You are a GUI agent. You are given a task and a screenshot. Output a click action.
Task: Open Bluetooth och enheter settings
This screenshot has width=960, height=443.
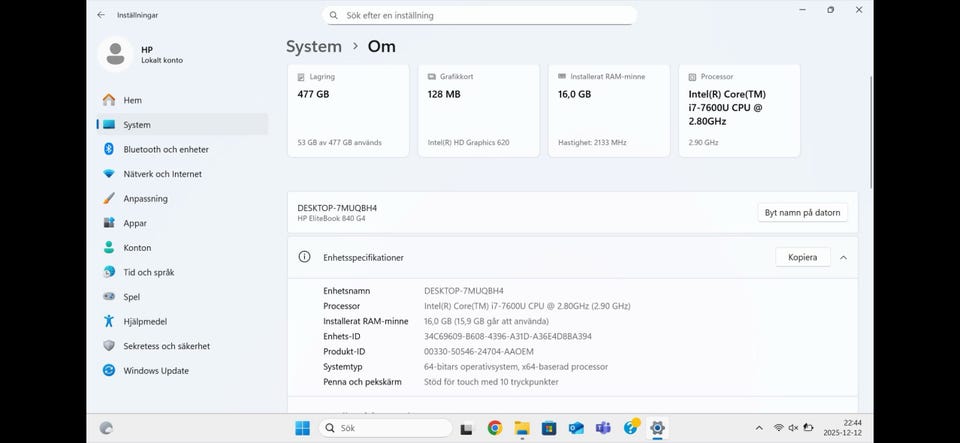pos(182,149)
